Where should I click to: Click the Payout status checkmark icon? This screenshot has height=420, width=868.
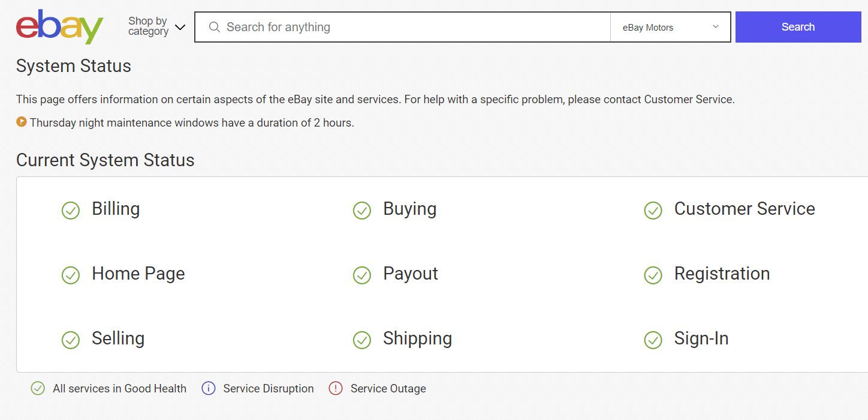pyautogui.click(x=362, y=275)
